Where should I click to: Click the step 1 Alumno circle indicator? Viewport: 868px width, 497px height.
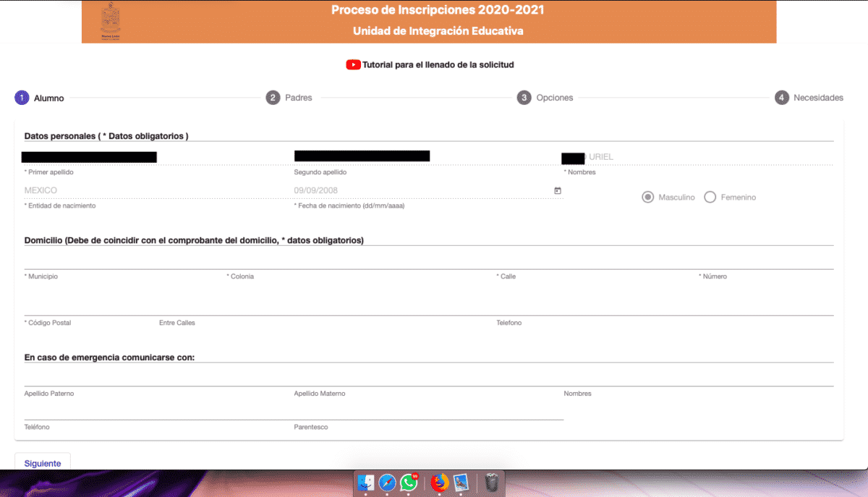click(x=22, y=97)
